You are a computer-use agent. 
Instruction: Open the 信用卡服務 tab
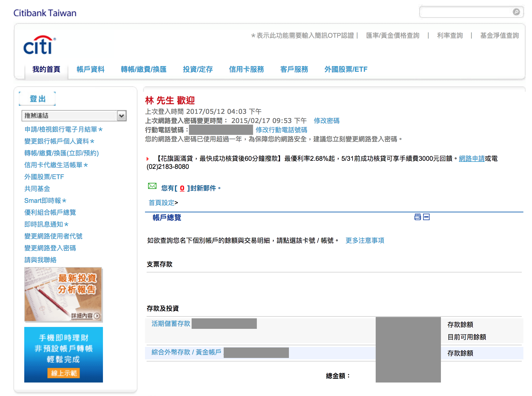[x=246, y=69]
